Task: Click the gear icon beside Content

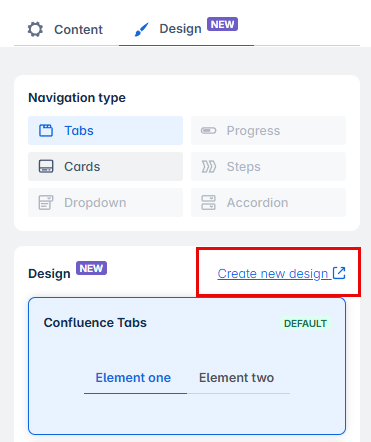Action: point(35,29)
